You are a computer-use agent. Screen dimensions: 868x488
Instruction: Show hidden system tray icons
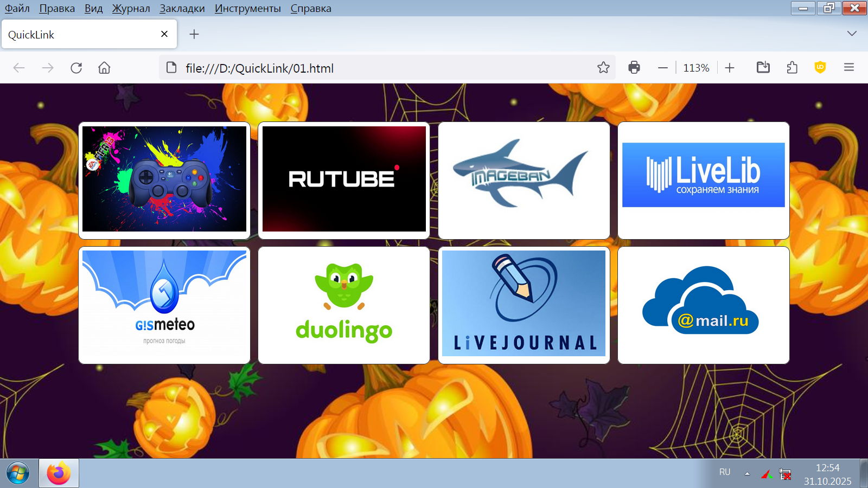click(x=747, y=473)
